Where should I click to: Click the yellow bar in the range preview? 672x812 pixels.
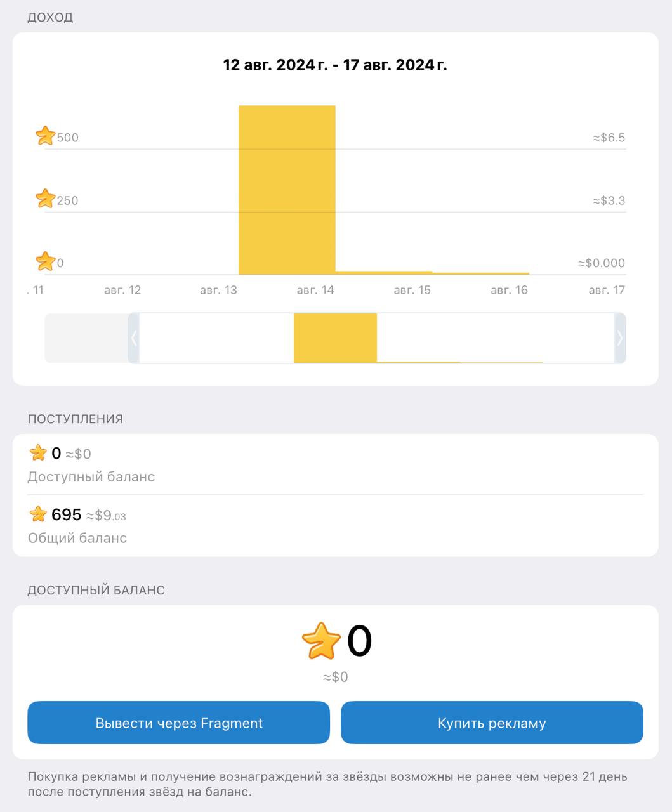(335, 338)
